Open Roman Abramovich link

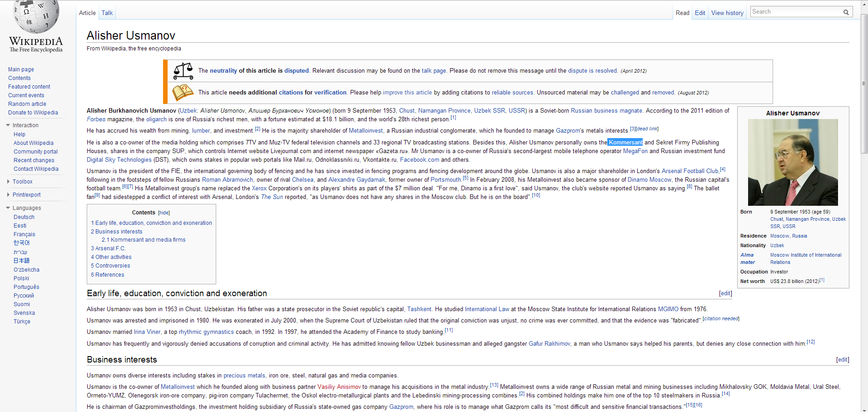pyautogui.click(x=227, y=180)
